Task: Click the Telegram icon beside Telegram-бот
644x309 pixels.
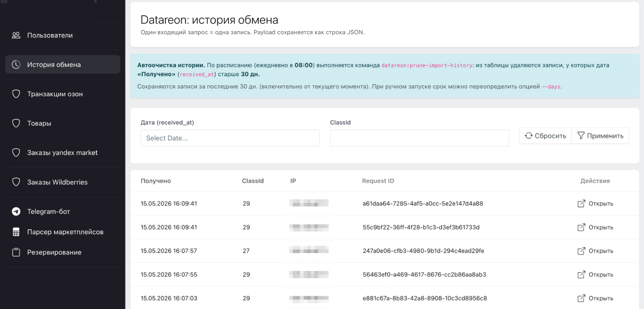Action: pyautogui.click(x=16, y=212)
